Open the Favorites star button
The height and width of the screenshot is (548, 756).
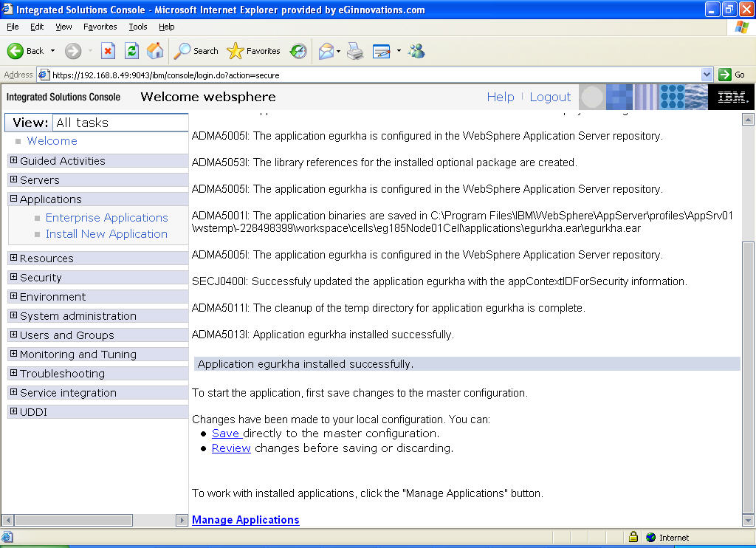[x=253, y=51]
